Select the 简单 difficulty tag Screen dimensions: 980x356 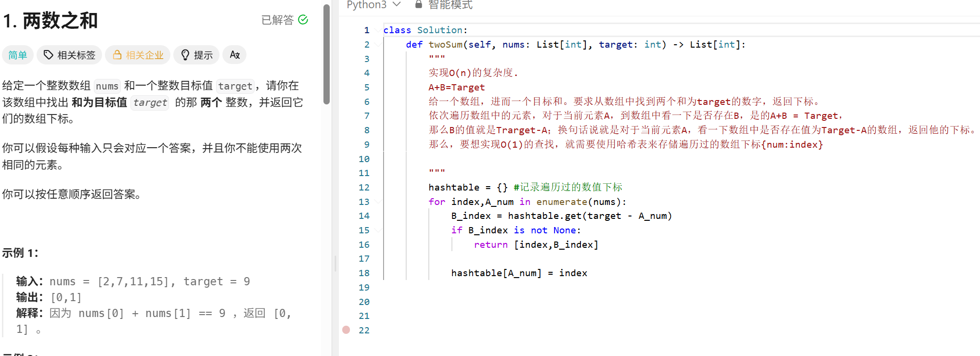[x=18, y=55]
